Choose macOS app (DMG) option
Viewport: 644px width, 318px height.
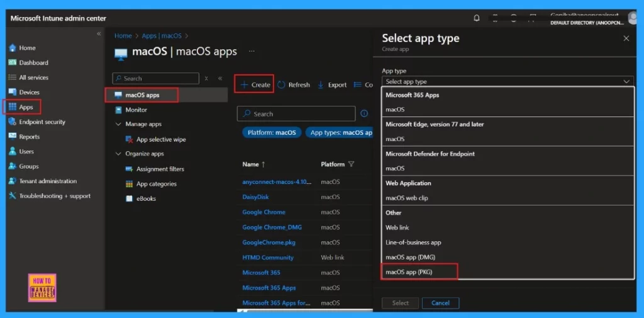tap(508, 257)
